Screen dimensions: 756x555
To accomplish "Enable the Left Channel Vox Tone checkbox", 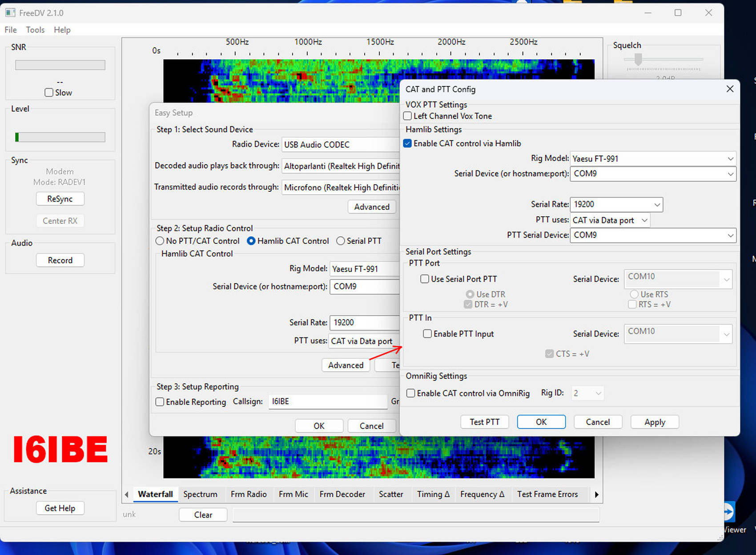I will coord(407,116).
